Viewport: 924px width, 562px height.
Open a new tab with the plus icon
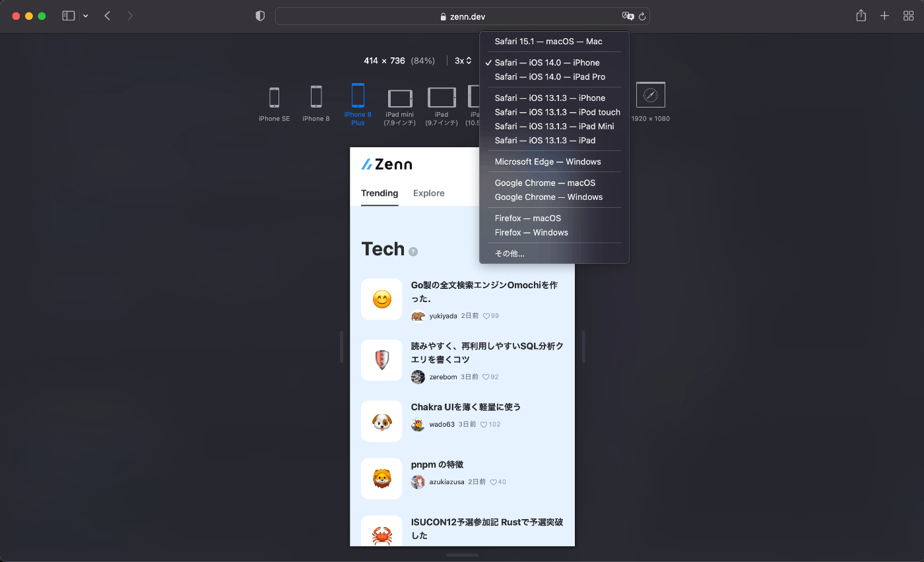[x=884, y=16]
